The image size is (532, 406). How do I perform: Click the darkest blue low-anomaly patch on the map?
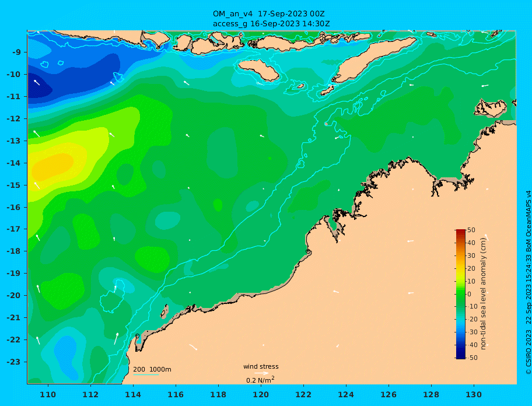click(x=38, y=86)
